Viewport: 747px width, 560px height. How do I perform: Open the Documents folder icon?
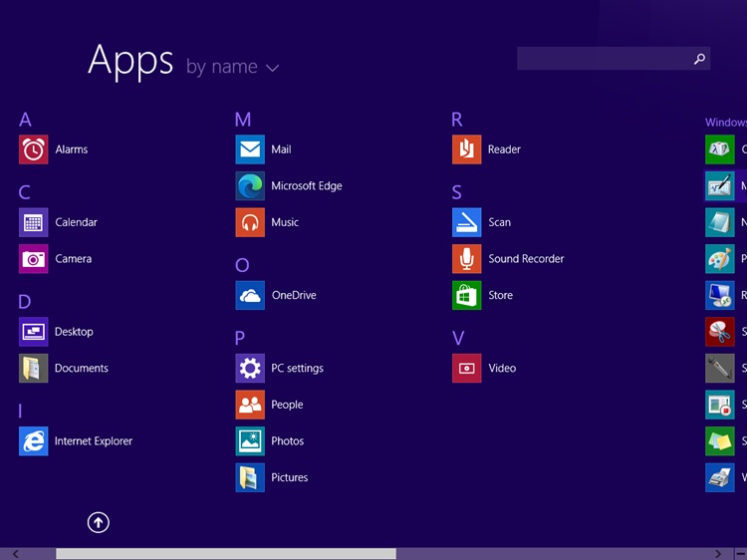click(x=33, y=368)
